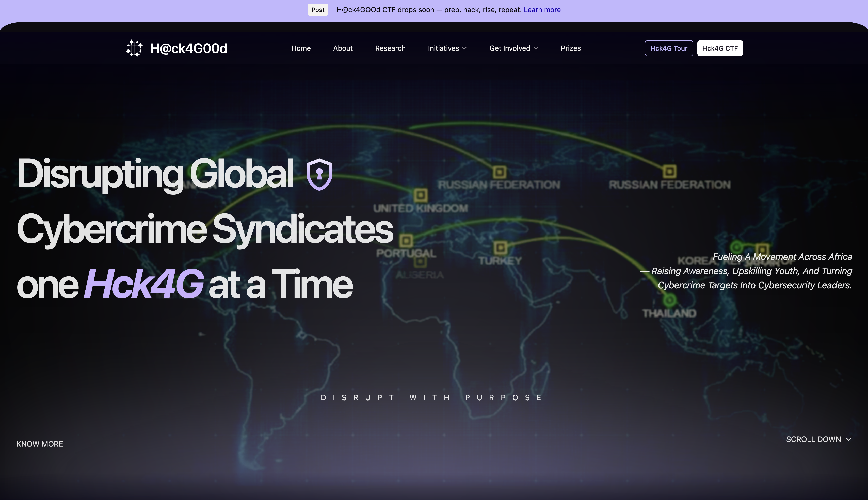The width and height of the screenshot is (868, 500).
Task: Navigate to Research in the navbar
Action: point(390,48)
